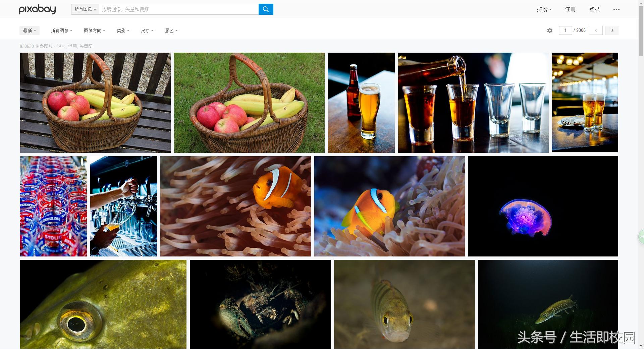Expand the 类别 category filter
Screen dimensions: 644x349
pyautogui.click(x=123, y=31)
